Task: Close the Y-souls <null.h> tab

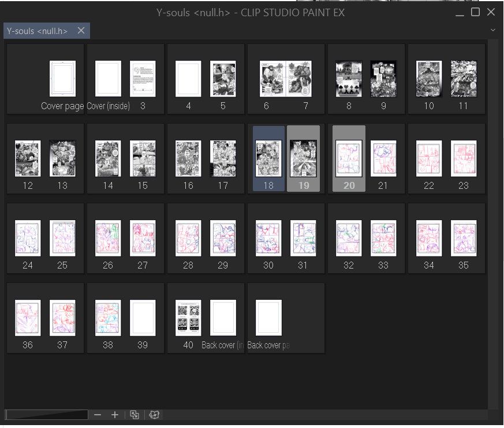Action: (x=81, y=31)
